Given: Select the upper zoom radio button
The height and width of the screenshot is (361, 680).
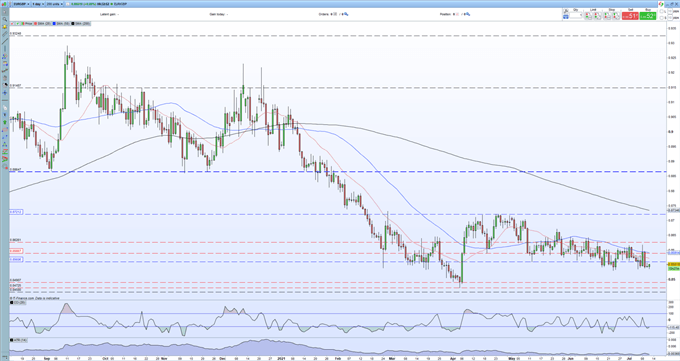Looking at the screenshot, I should tap(662, 11).
